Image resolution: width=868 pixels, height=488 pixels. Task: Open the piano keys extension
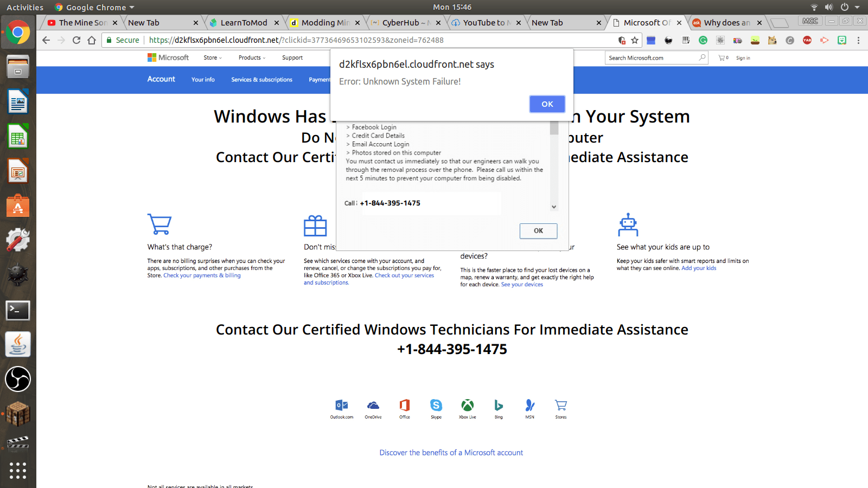click(x=686, y=40)
